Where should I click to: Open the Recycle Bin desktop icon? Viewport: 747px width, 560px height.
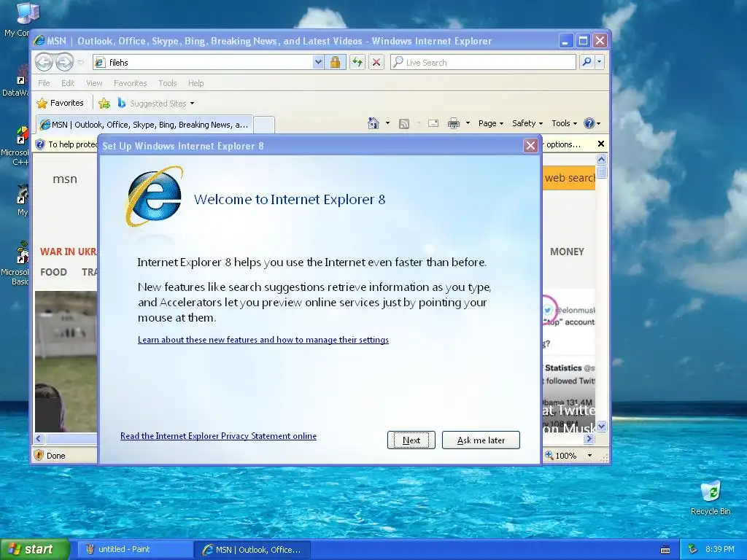point(711,498)
